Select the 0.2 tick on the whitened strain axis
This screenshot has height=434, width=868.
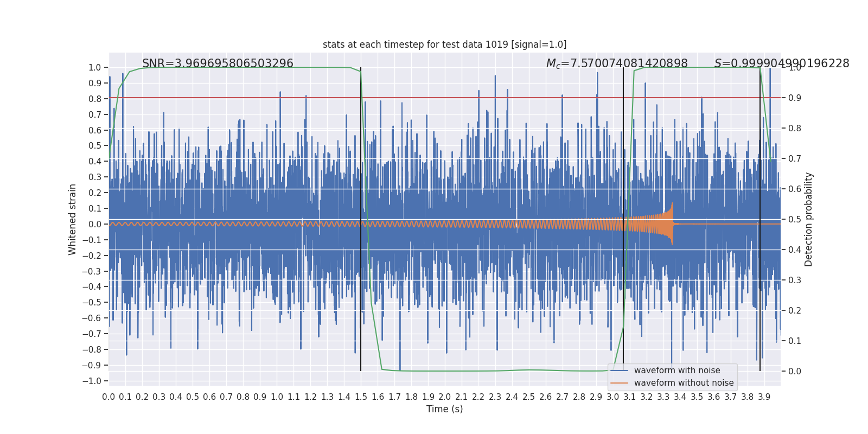95,193
